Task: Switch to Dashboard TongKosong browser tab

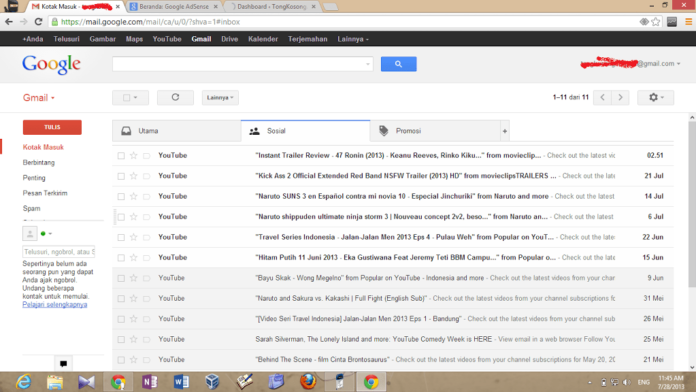Action: [272, 7]
